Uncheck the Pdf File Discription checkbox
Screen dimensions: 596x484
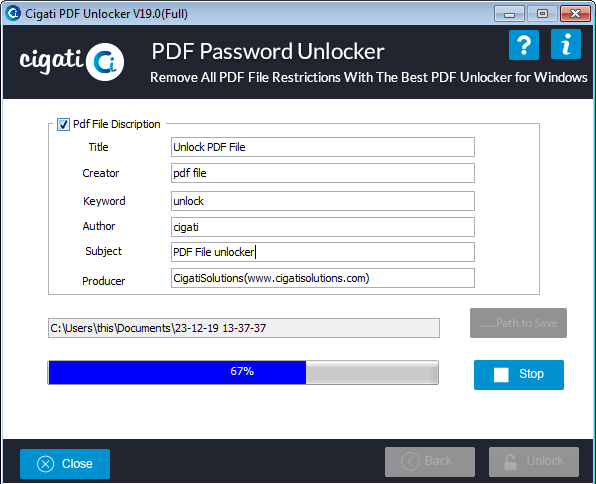click(63, 124)
